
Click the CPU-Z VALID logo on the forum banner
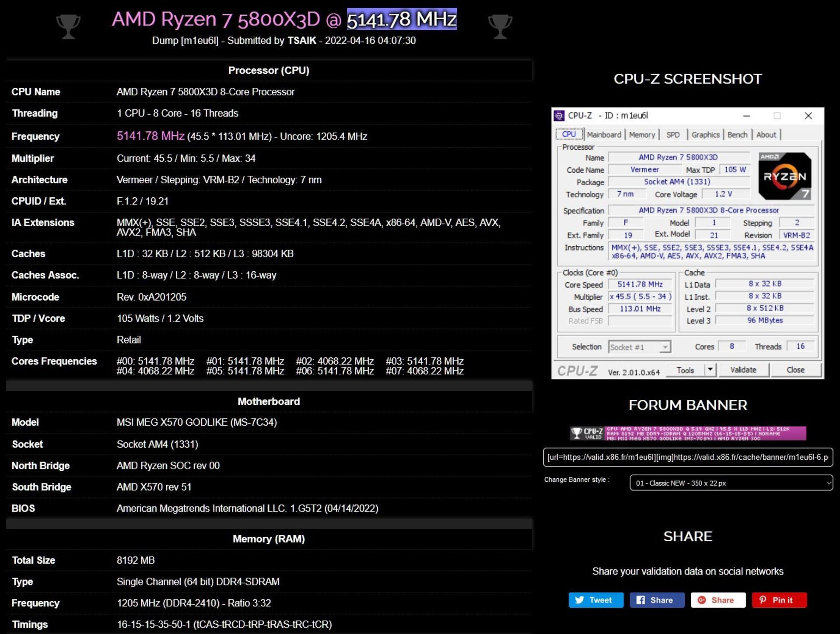coord(587,433)
